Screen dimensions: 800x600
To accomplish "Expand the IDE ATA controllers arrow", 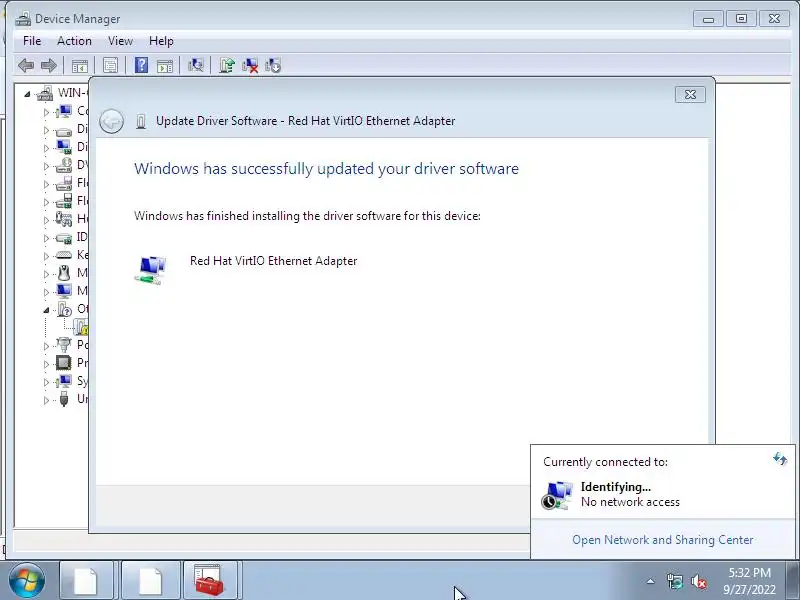I will tap(46, 238).
